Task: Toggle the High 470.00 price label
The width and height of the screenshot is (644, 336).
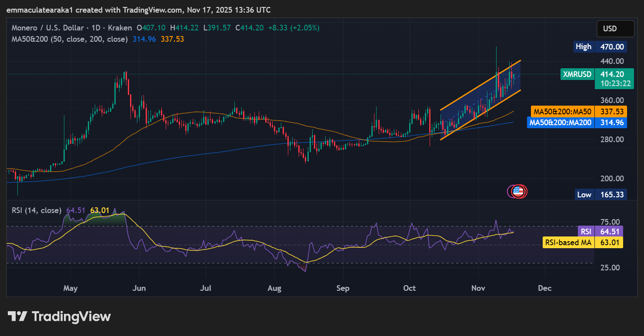Action: click(x=601, y=47)
